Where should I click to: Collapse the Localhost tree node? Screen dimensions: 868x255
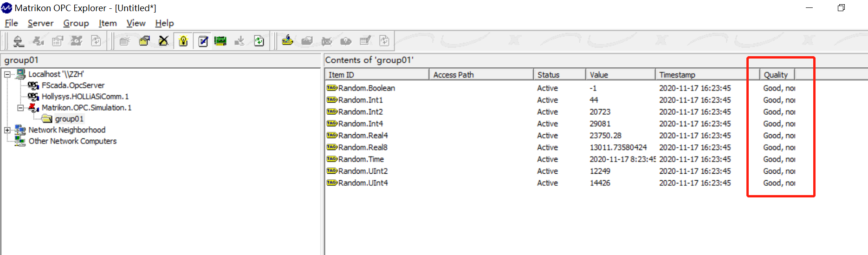(x=7, y=74)
